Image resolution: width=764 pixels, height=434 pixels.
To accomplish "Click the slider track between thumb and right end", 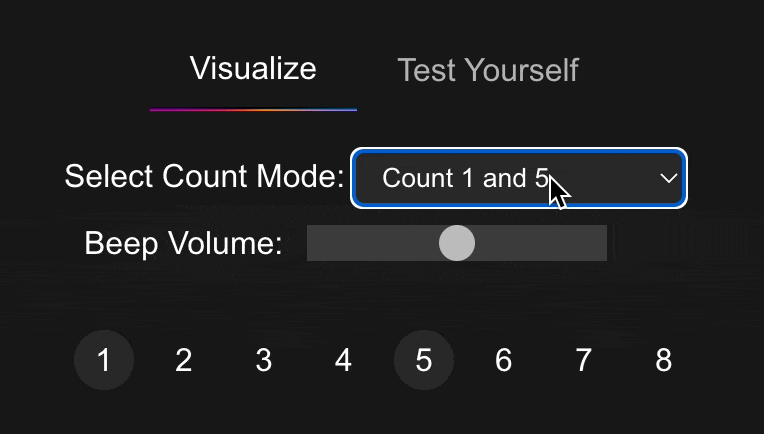I will tap(541, 243).
